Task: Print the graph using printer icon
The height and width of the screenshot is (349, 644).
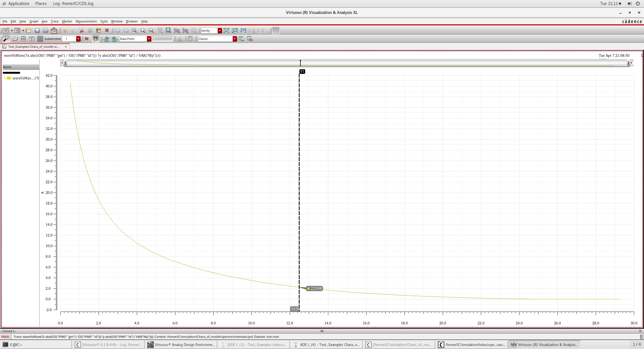Action: [46, 31]
